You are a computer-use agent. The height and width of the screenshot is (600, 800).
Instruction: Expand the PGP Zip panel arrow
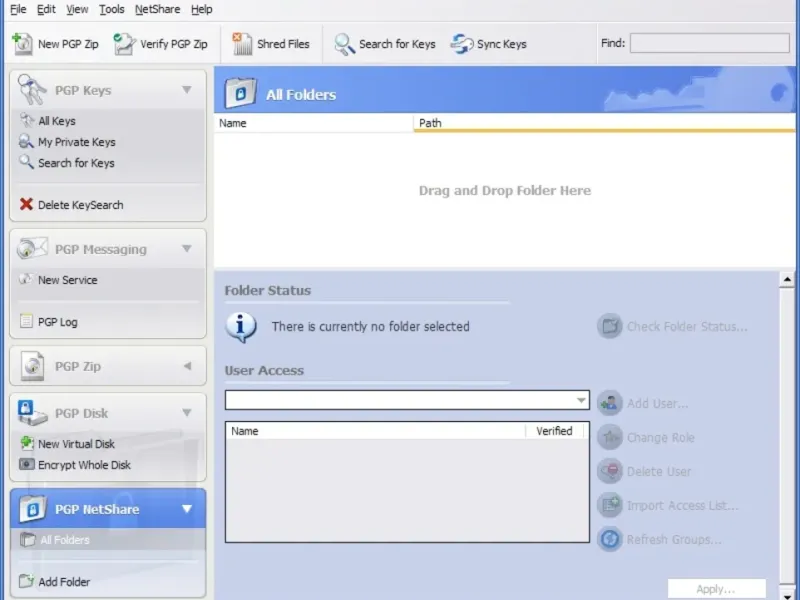[187, 366]
